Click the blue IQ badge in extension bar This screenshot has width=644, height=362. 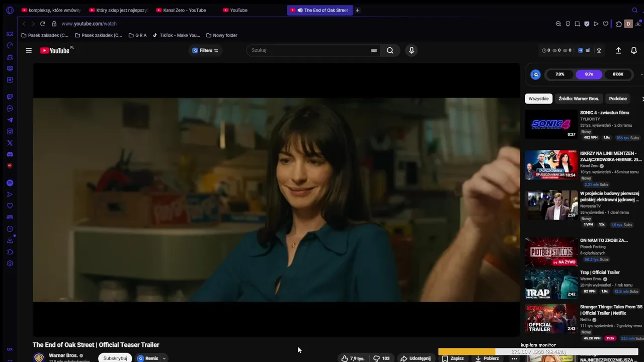pos(580,50)
